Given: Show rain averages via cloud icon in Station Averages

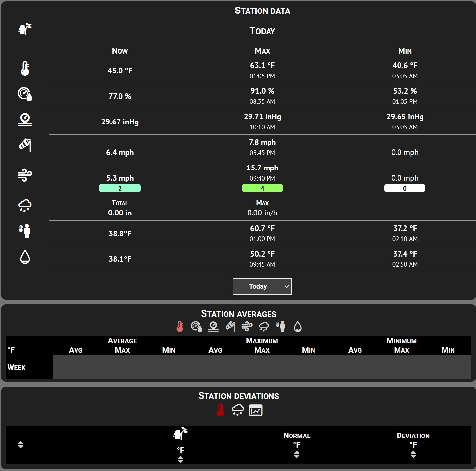Looking at the screenshot, I should (264, 326).
